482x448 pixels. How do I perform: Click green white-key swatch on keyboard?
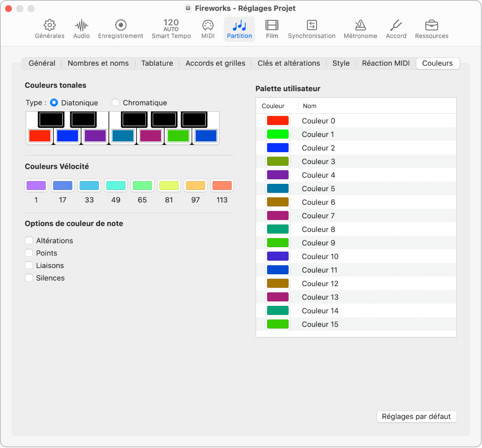pos(178,136)
